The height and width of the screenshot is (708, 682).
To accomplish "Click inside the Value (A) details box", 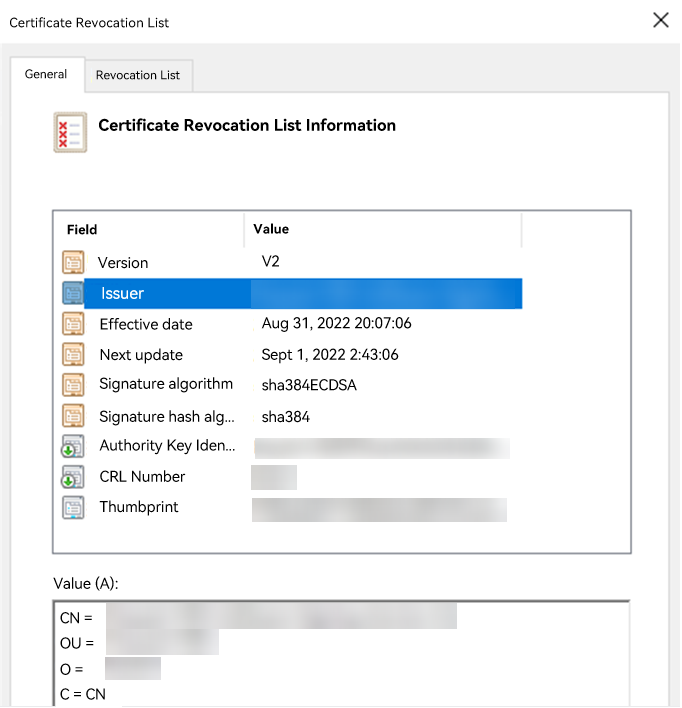I will [x=340, y=655].
